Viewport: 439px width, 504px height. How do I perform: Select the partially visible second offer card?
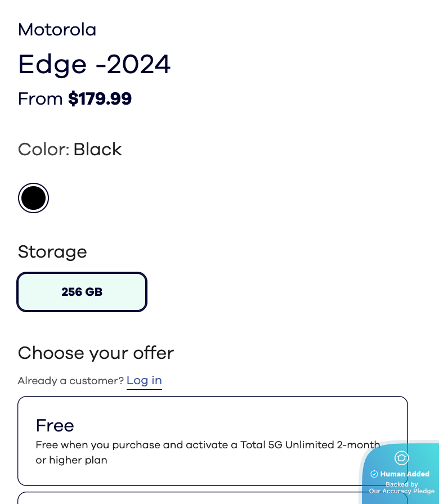186,498
